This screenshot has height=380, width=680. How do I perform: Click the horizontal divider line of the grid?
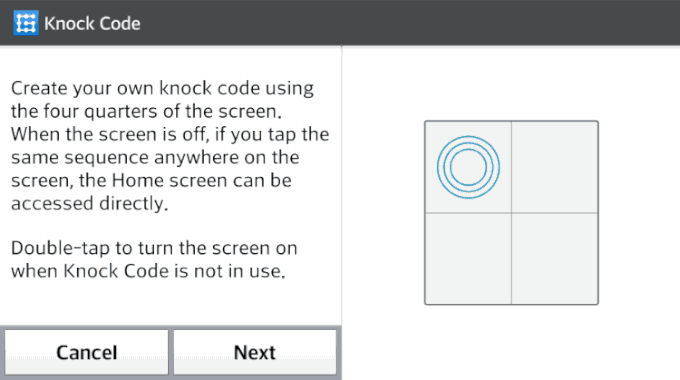555,213
